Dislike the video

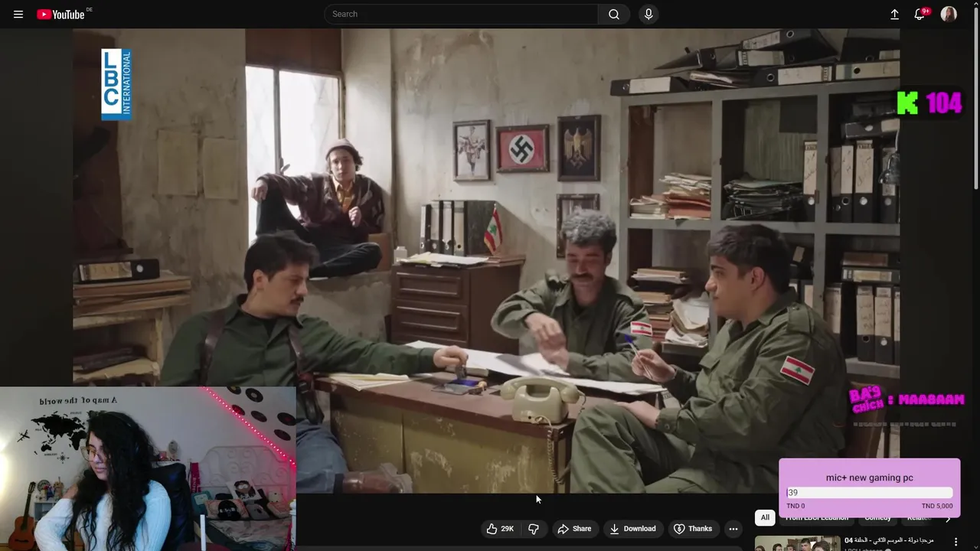pos(534,529)
